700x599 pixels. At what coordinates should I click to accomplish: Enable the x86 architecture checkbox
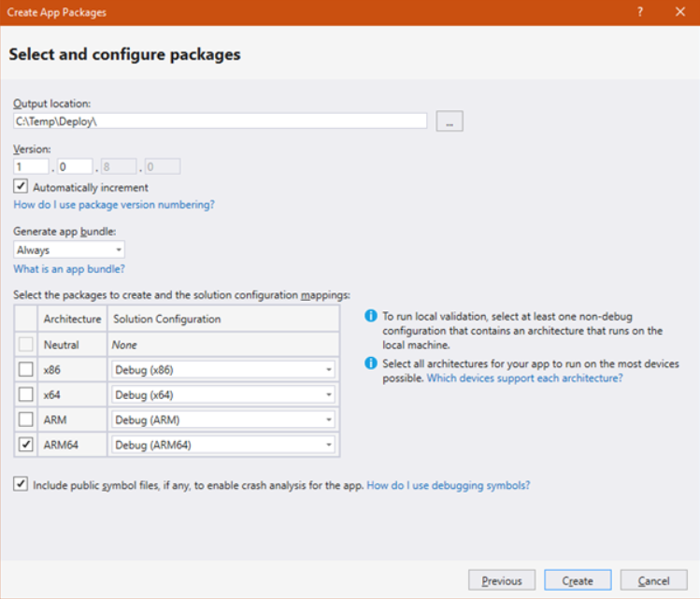point(27,369)
